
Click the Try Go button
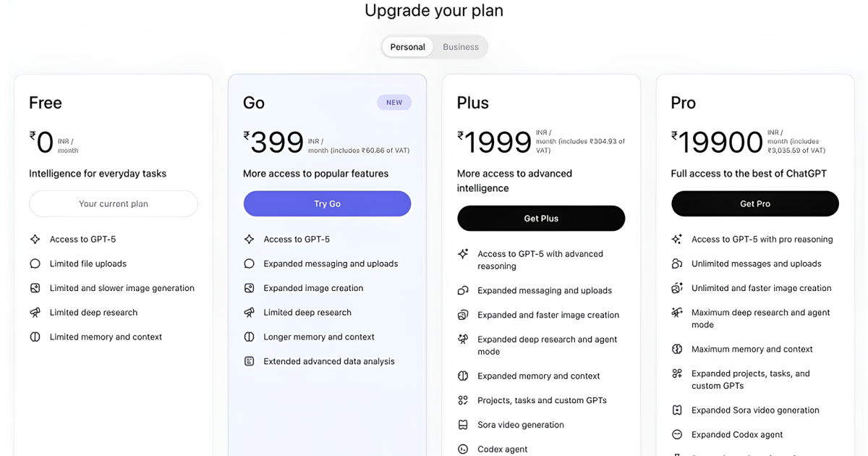click(x=327, y=204)
